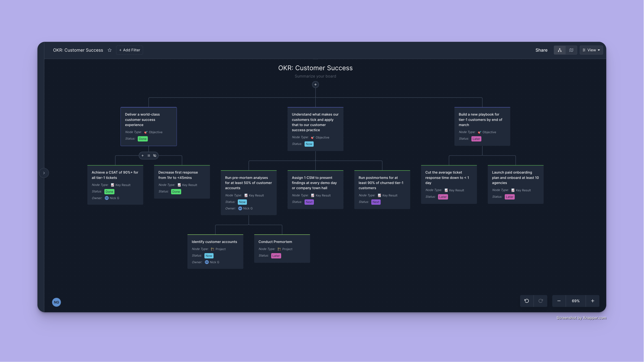Select 'Understand what makes our customers tick' card
This screenshot has height=362, width=644.
coord(315,129)
